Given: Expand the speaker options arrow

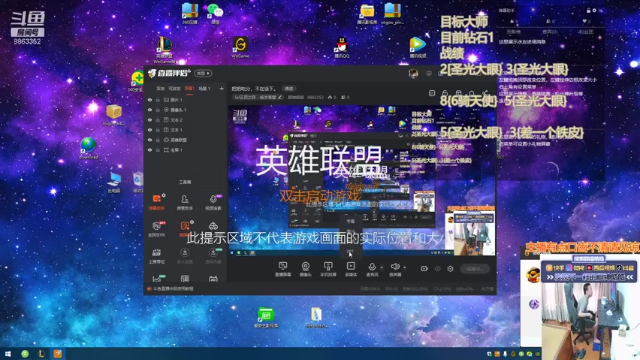Looking at the screenshot, I should tap(404, 268).
